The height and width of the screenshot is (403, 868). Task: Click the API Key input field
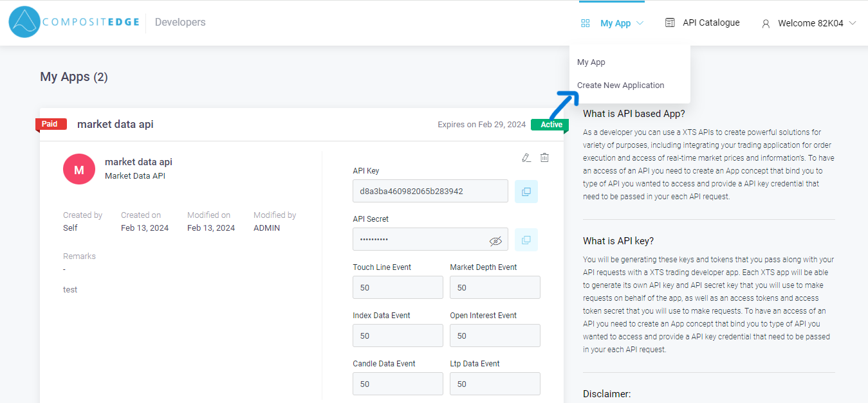[x=430, y=192]
